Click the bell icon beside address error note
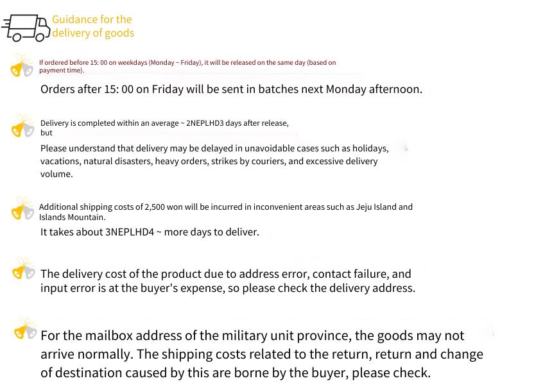 tap(24, 268)
